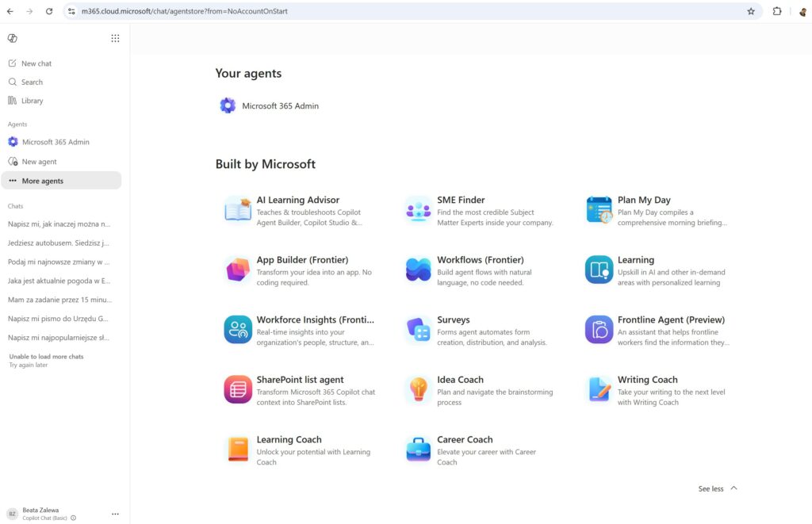The width and height of the screenshot is (812, 524).
Task: Open Surveys agent title
Action: (453, 320)
